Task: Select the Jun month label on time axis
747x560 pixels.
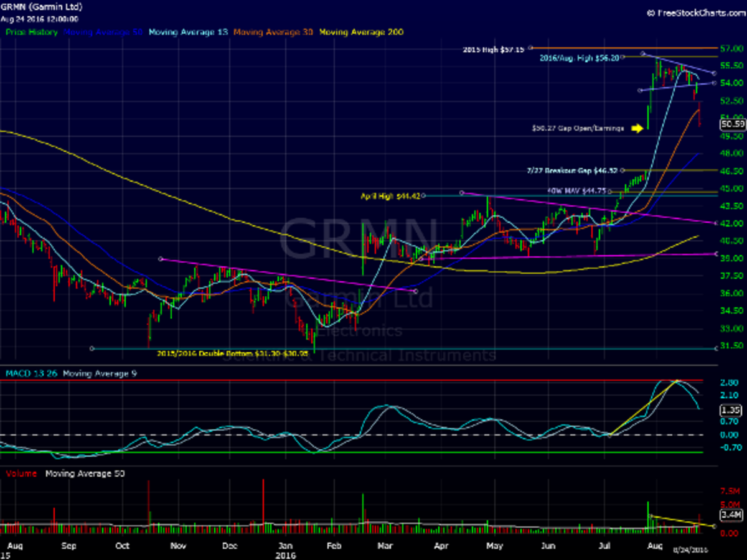Action: 548,546
